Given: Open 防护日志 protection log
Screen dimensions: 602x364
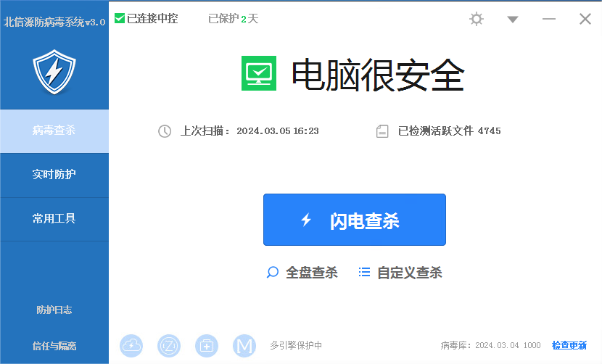Looking at the screenshot, I should pos(54,310).
